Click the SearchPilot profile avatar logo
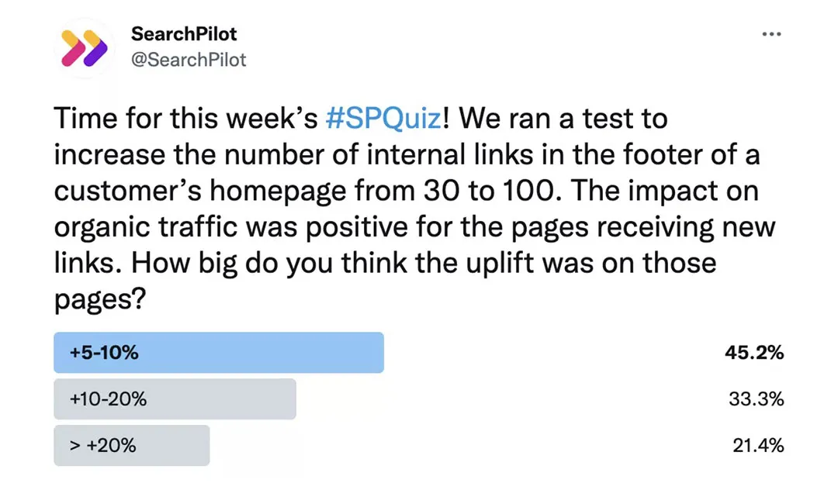 (x=83, y=48)
